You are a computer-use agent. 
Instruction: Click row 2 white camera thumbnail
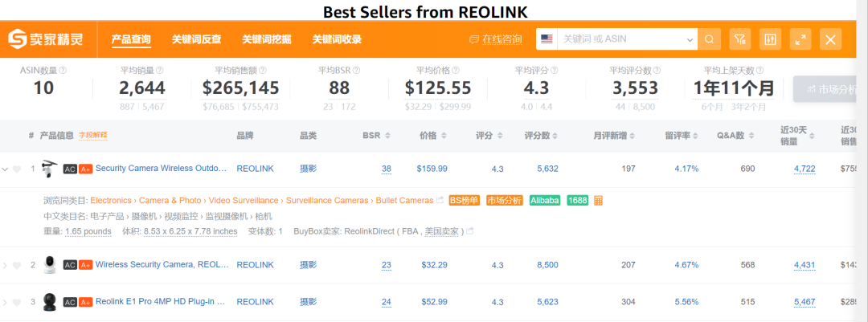click(x=50, y=265)
